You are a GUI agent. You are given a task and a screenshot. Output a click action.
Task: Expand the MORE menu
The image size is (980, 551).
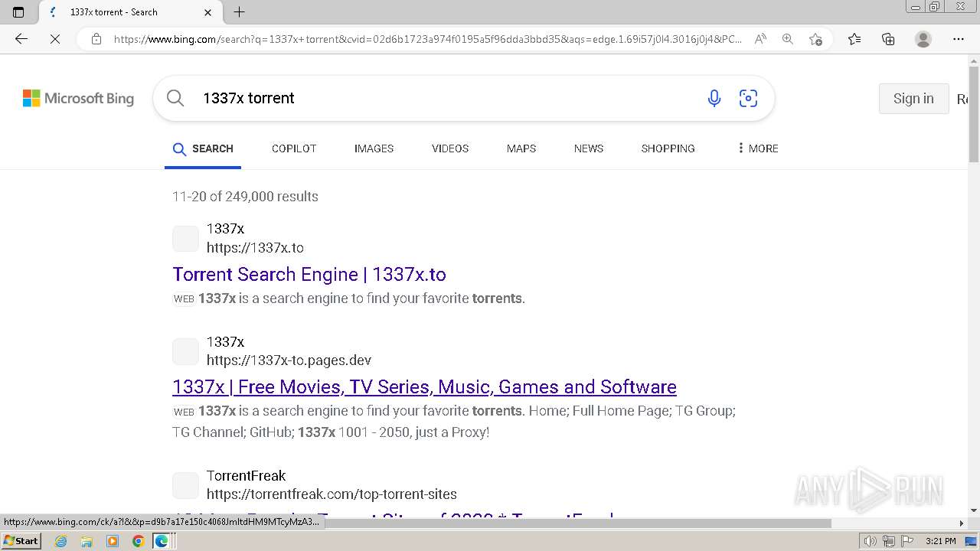[x=757, y=148]
